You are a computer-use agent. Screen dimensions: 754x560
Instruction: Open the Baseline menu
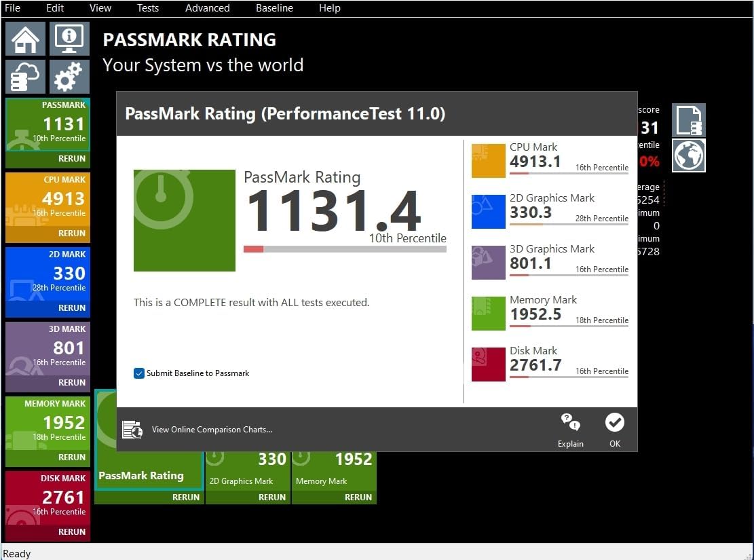point(274,8)
